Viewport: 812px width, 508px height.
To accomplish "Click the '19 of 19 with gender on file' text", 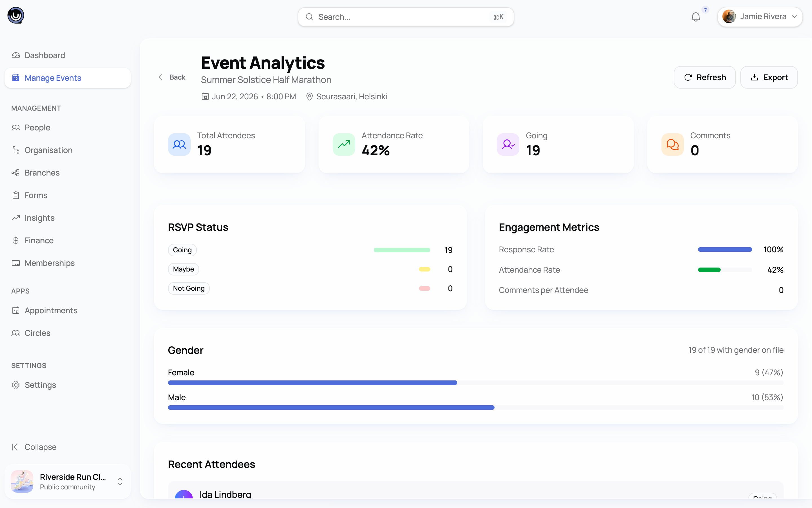I will [x=736, y=350].
